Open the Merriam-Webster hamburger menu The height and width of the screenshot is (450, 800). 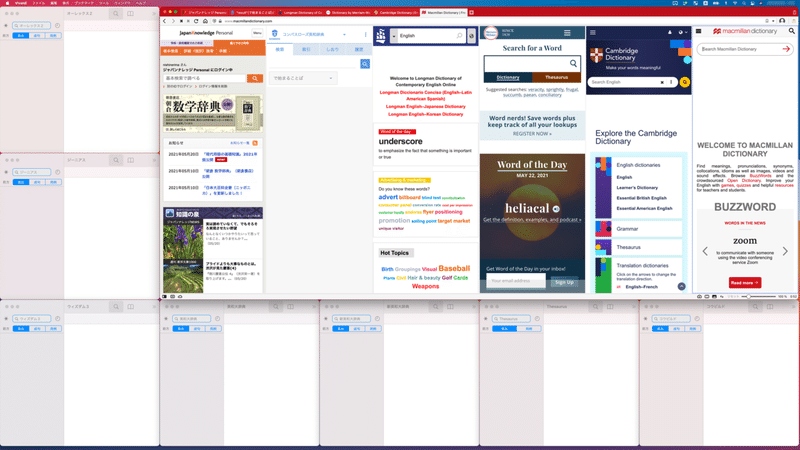(567, 33)
